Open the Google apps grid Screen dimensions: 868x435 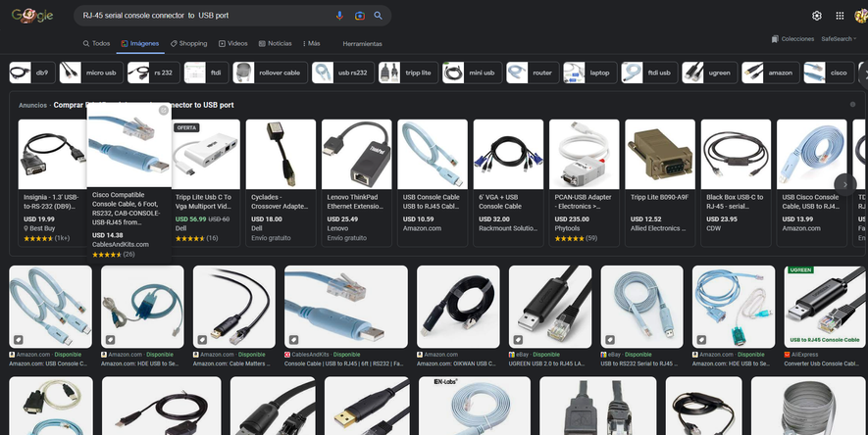(x=840, y=16)
